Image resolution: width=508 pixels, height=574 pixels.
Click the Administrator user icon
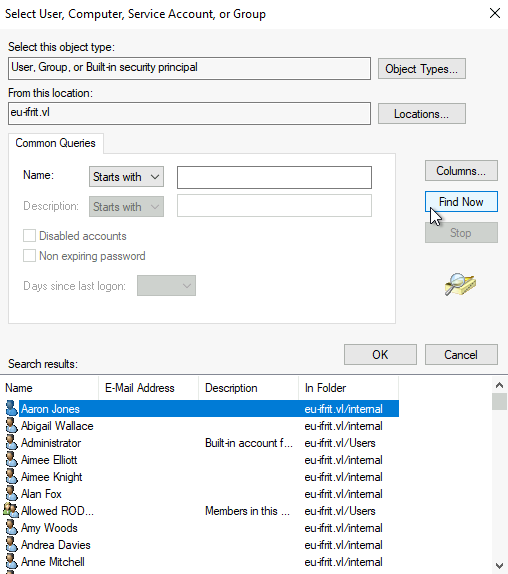(x=11, y=442)
